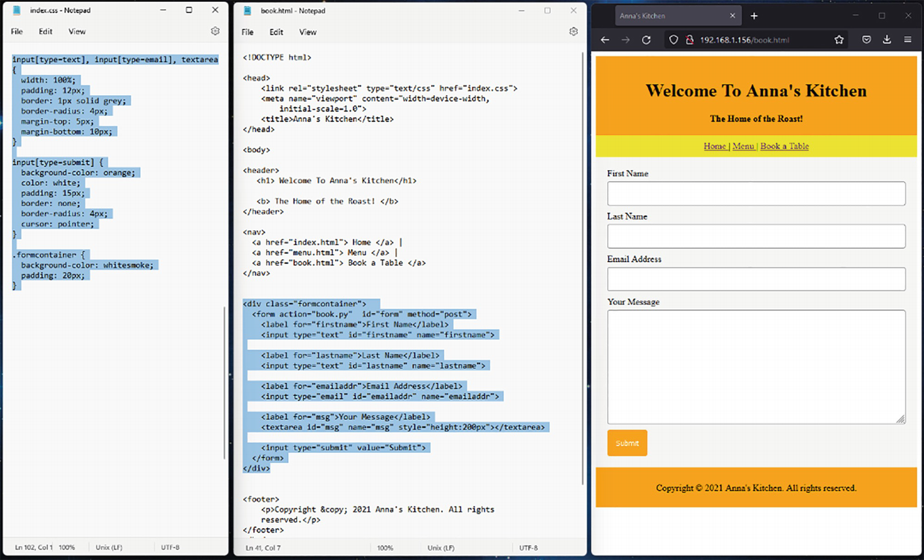Follow the Home navigation link

[x=715, y=146]
